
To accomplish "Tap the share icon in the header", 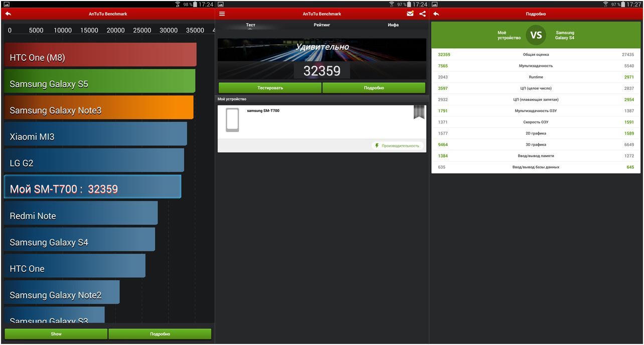I will [422, 14].
